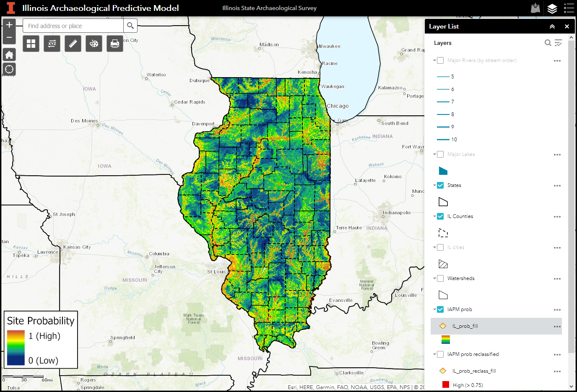Open options menu for IL cities layer
Screen dimensions: 577x392
click(557, 248)
